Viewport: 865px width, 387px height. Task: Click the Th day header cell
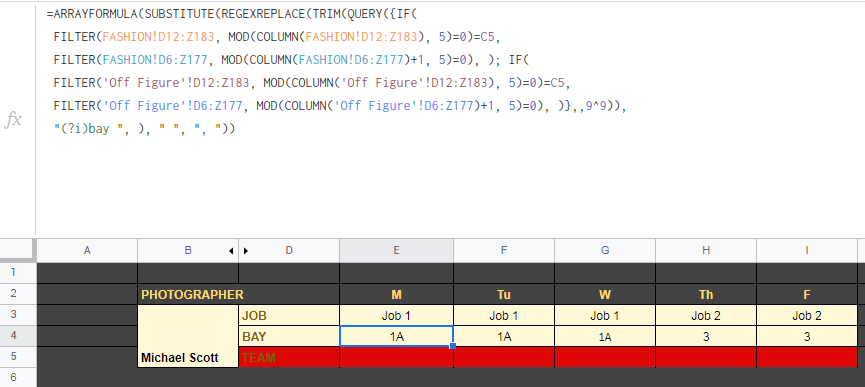706,294
